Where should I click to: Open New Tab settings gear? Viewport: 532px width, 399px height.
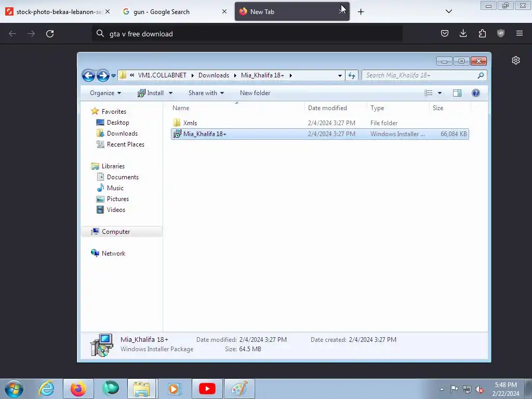point(516,60)
